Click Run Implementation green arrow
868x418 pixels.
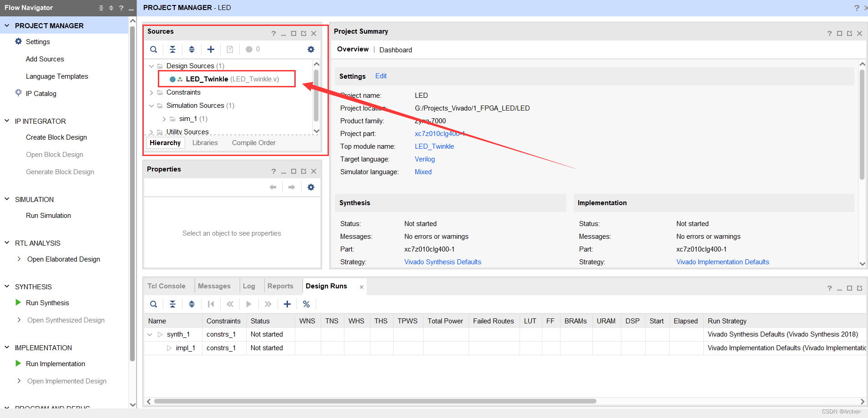(18, 363)
